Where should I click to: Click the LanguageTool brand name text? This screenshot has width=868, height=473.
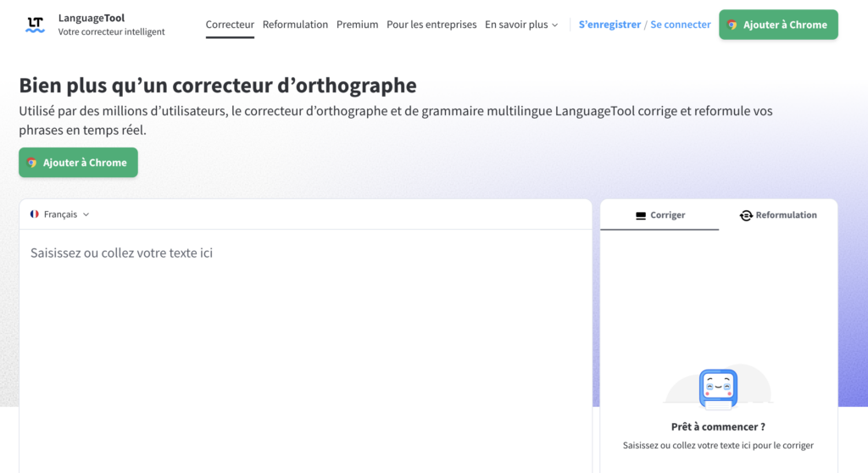pos(92,18)
